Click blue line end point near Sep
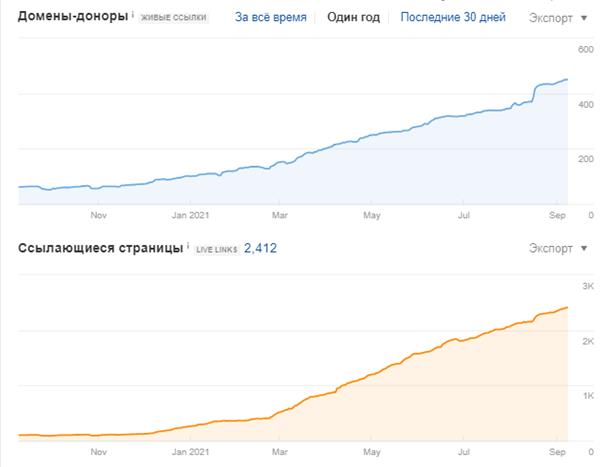Screen dimensions: 602x467 click(567, 79)
